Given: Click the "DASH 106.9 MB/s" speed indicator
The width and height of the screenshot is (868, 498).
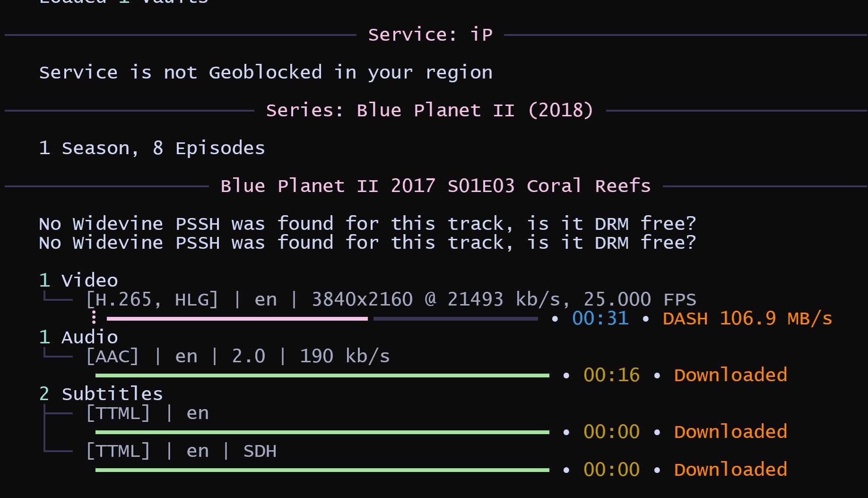Looking at the screenshot, I should point(747,318).
